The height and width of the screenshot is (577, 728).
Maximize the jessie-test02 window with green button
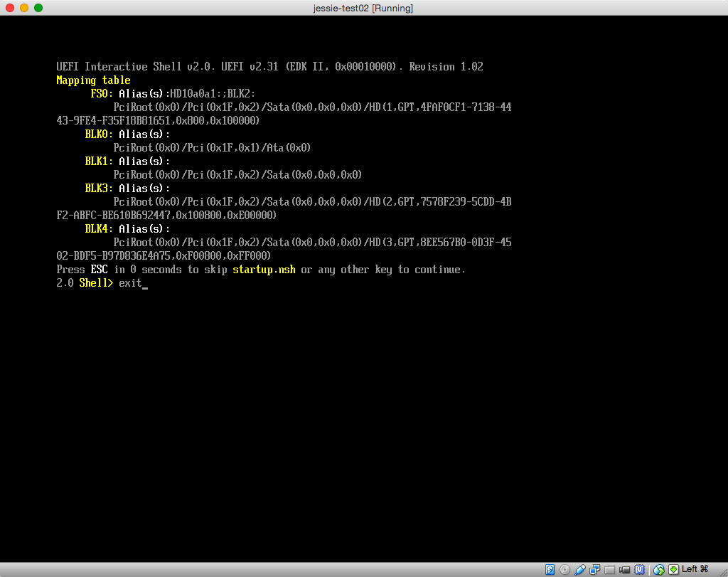38,8
